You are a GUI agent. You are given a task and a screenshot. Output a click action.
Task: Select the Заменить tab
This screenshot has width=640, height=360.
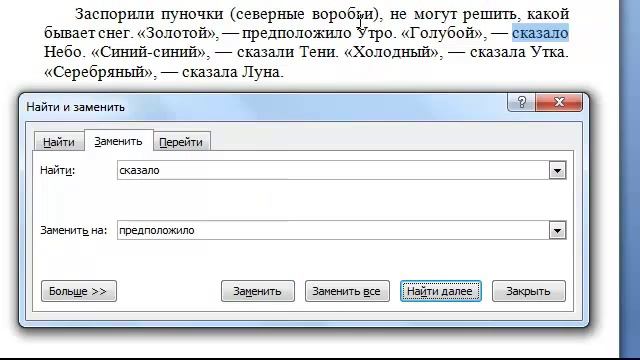(x=118, y=141)
